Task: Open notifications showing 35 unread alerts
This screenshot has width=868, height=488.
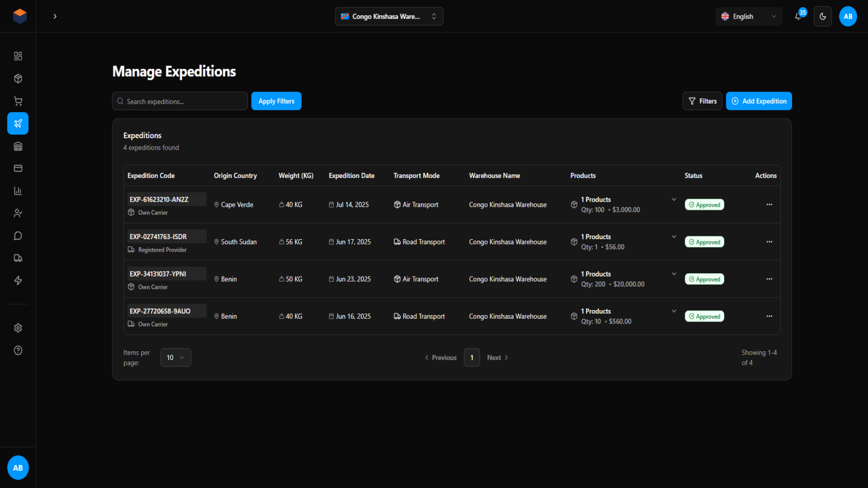Action: point(798,16)
